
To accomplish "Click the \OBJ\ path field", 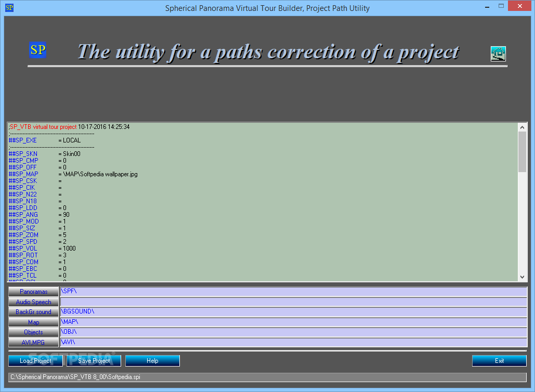I will pyautogui.click(x=293, y=332).
